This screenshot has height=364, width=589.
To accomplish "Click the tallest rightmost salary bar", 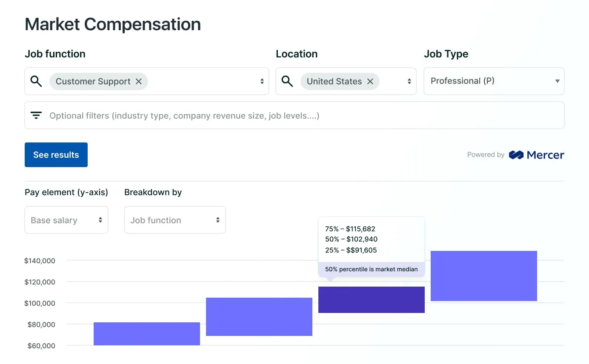I will 484,276.
